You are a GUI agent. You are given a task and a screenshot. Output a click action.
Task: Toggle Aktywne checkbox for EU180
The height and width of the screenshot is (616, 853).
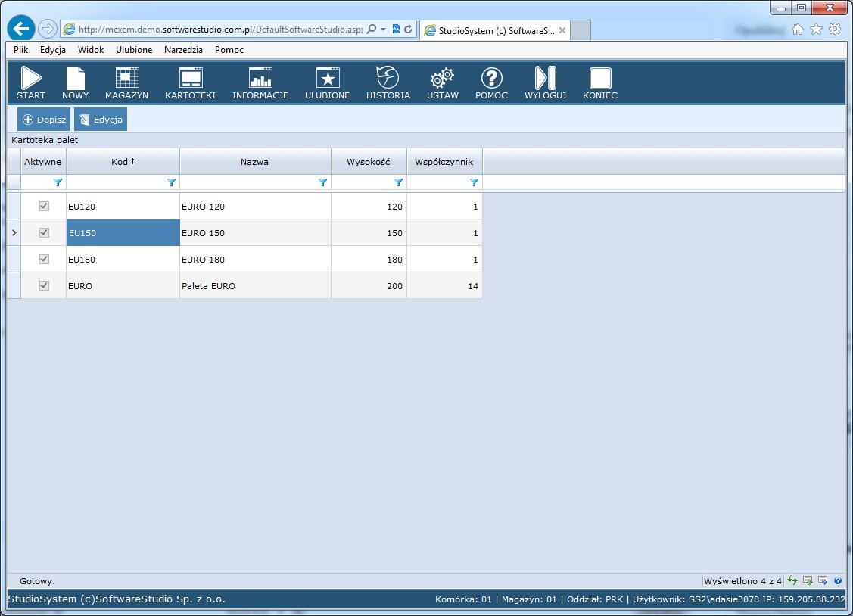tap(44, 260)
